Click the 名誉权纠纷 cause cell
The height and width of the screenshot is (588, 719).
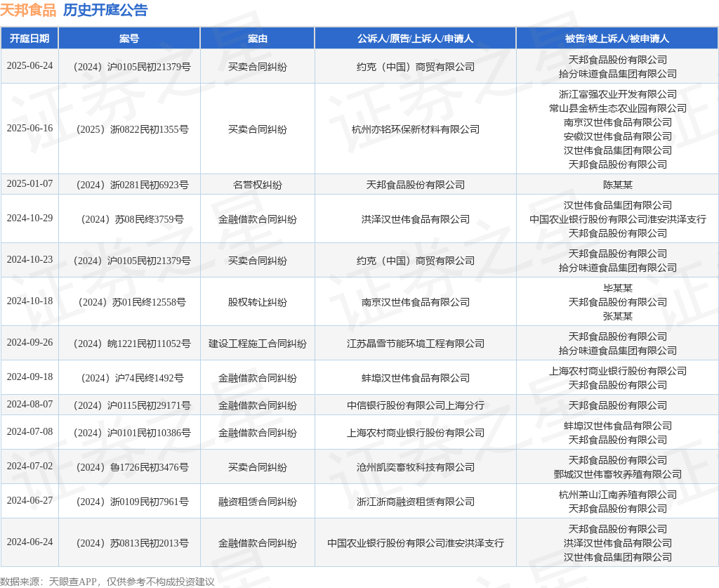click(x=257, y=185)
